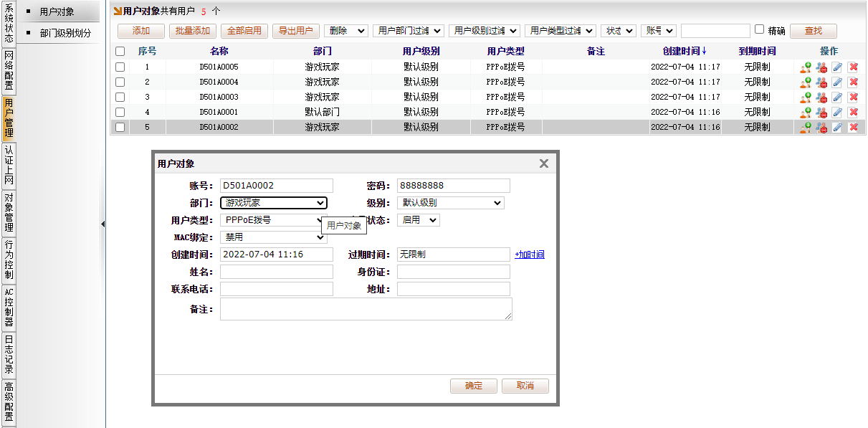The image size is (868, 428).
Task: Open the 认证上网 sidebar tab
Action: pos(9,165)
